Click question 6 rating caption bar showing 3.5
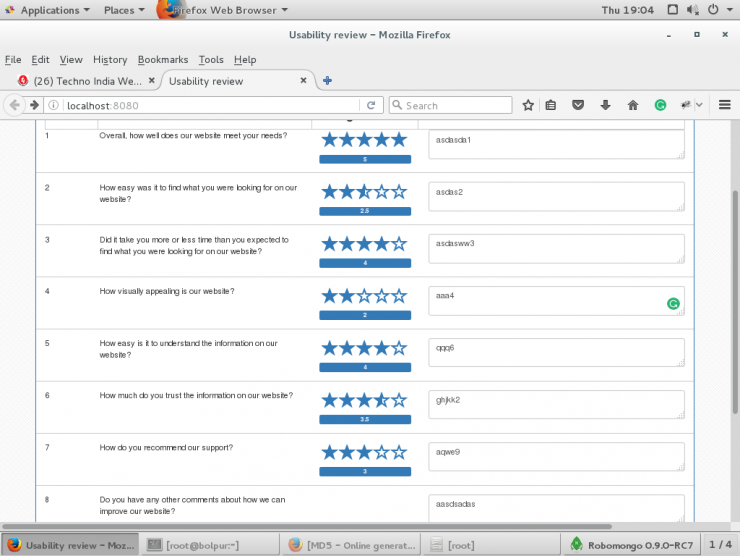This screenshot has width=740, height=556. click(x=365, y=419)
